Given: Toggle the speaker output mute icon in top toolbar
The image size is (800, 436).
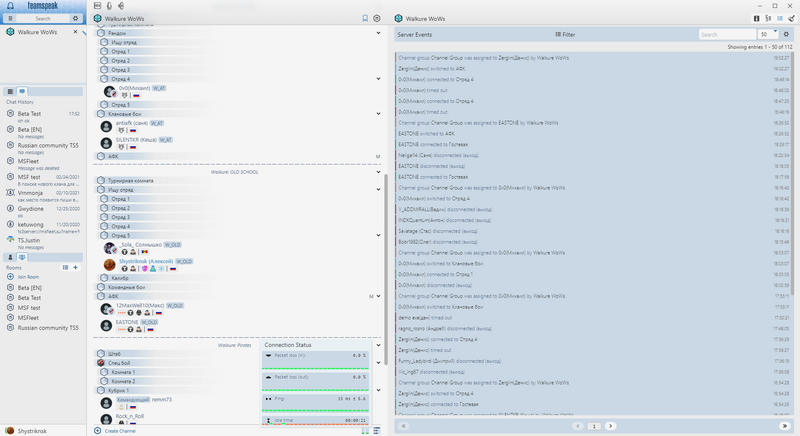Looking at the screenshot, I should coord(121,6).
